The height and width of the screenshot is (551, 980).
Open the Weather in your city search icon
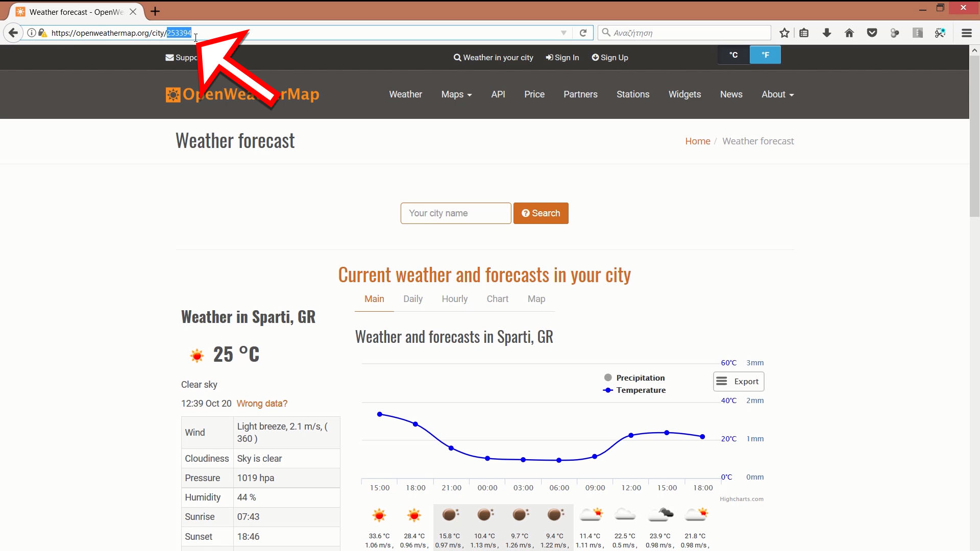point(457,58)
